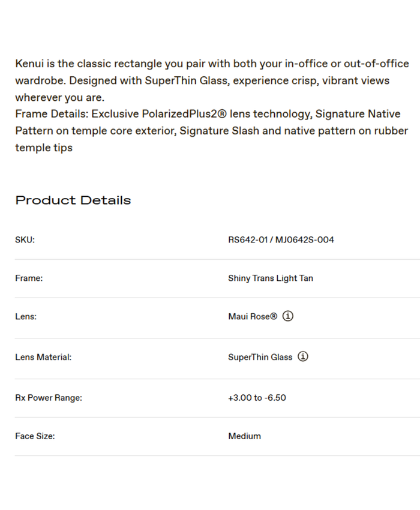The image size is (420, 510).
Task: Click the Rx Power Range label
Action: [x=49, y=398]
